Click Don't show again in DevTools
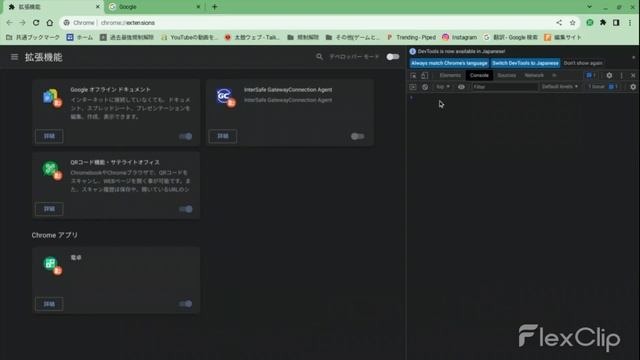The image size is (640, 360). click(x=583, y=63)
